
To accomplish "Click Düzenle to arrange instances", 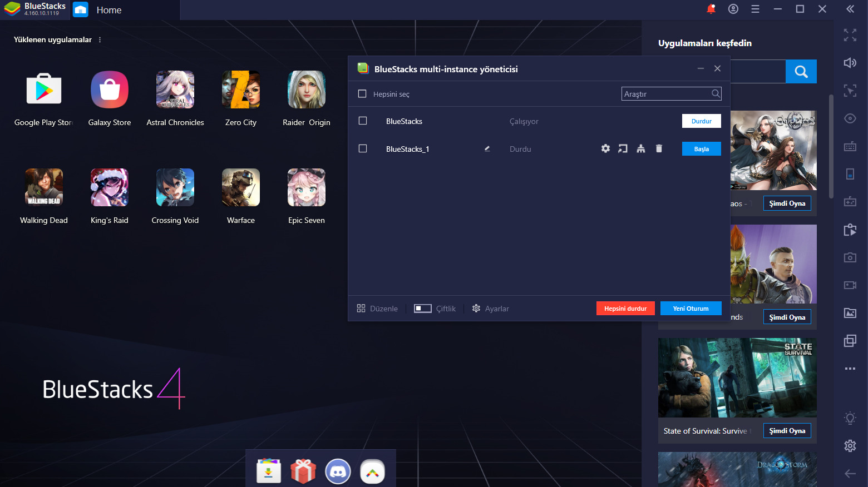I will (x=377, y=309).
